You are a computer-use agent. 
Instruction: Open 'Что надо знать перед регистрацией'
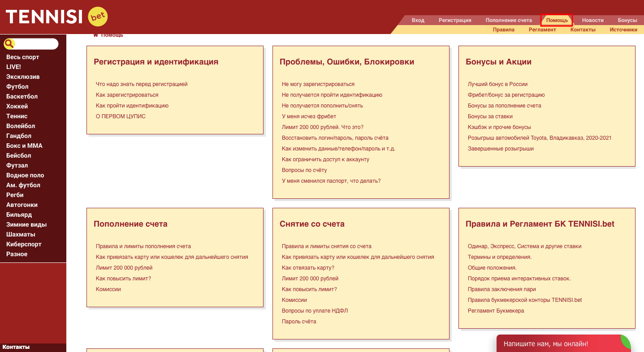(142, 84)
